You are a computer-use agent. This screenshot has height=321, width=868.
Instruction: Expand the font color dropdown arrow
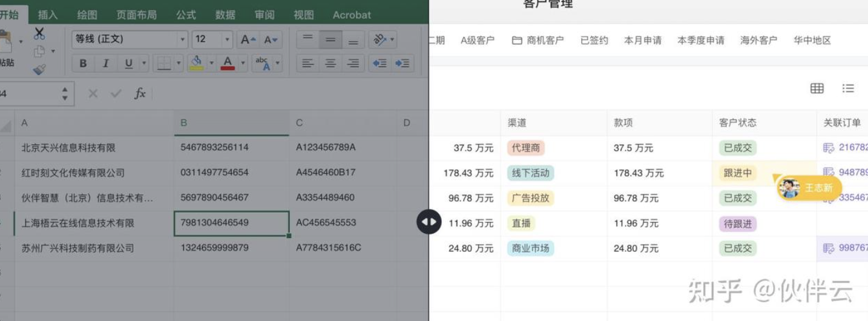pyautogui.click(x=243, y=63)
